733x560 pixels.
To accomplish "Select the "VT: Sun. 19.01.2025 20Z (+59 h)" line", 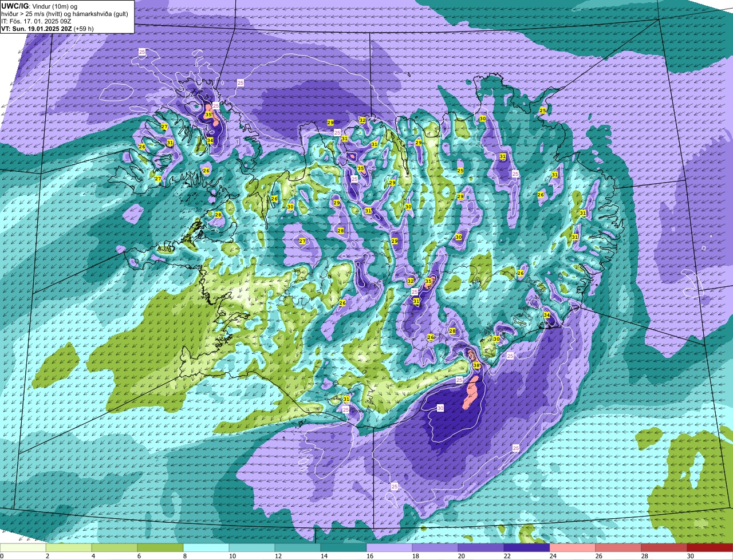I will [x=48, y=28].
